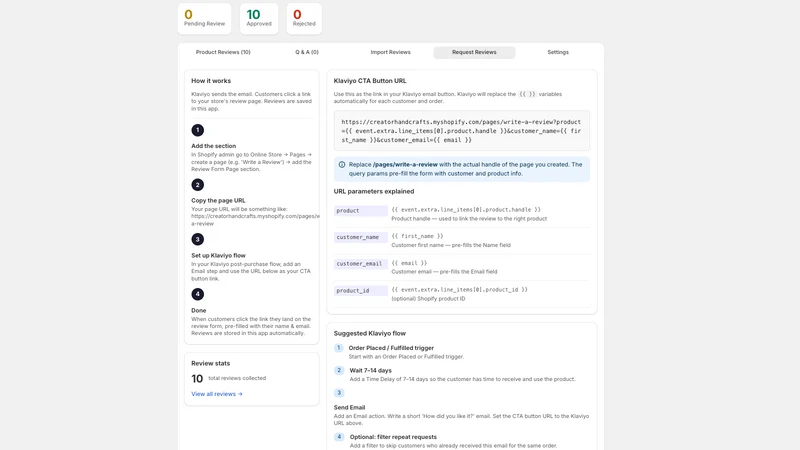Click the Klaviyo CTA URL code box
The image size is (800, 450).
[462, 131]
